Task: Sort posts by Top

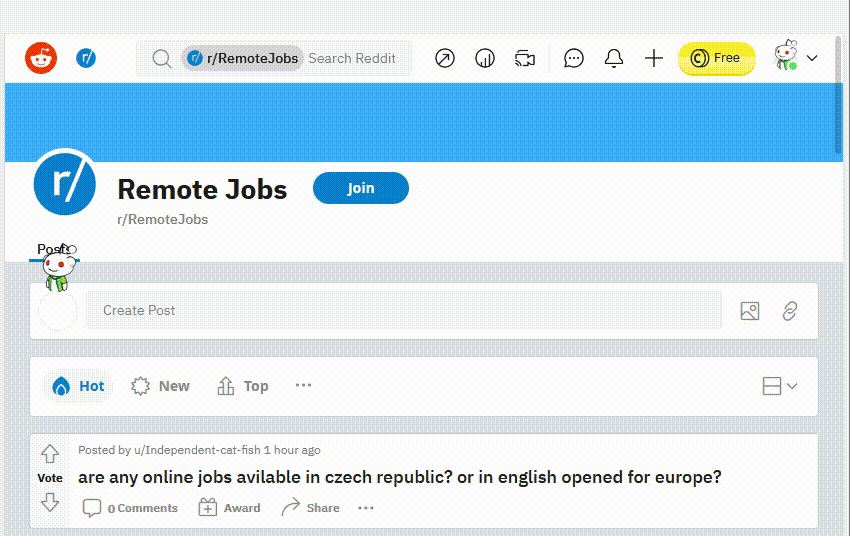Action: (243, 386)
